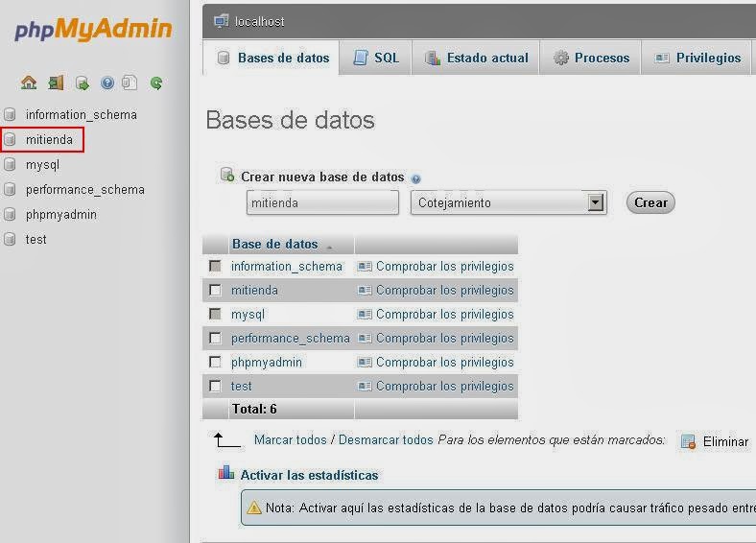Click Comprobar los privilegios for test
756x543 pixels.
[x=444, y=387]
